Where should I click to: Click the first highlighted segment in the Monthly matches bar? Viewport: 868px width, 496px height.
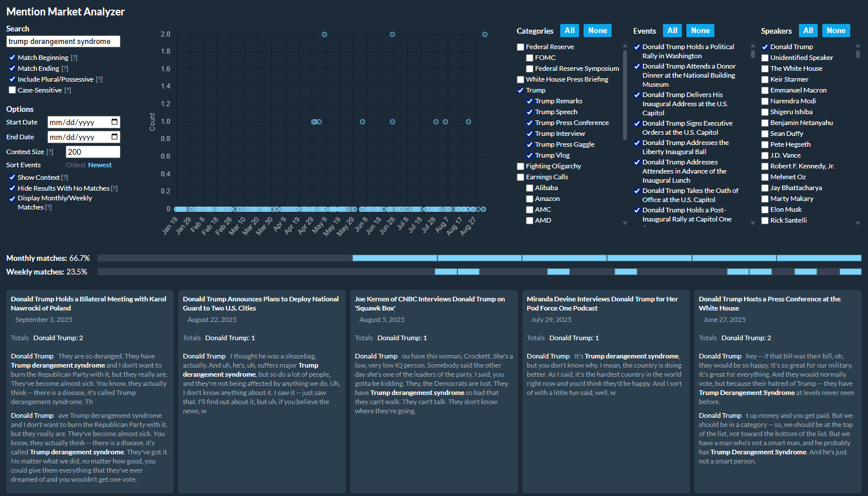pos(395,258)
